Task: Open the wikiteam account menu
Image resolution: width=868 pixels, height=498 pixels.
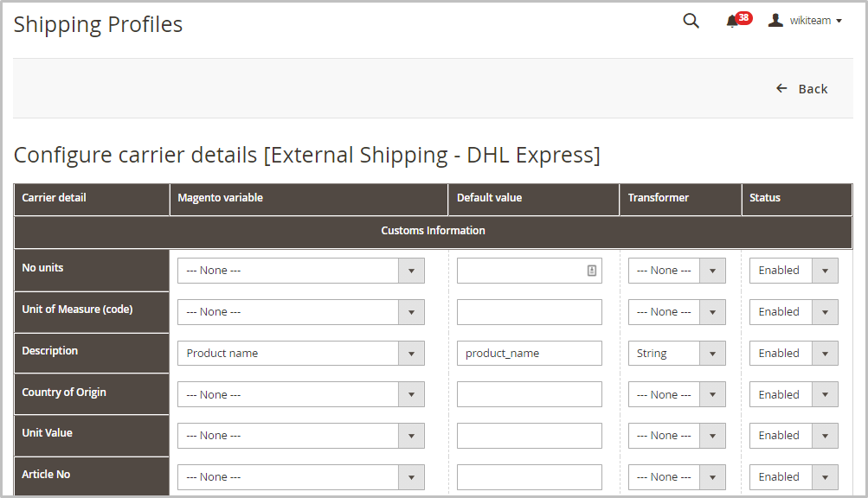Action: (x=814, y=21)
